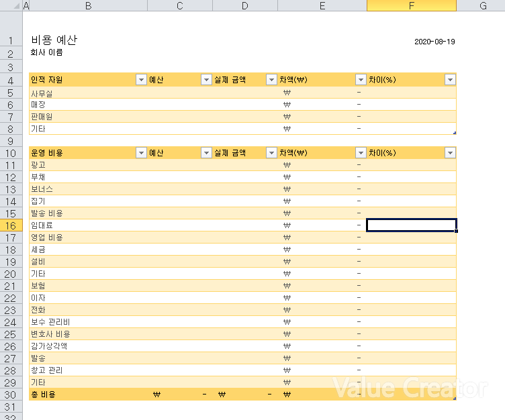Select the 발송 cell in row 27
Viewport: 505px width, 420px height.
coord(88,358)
